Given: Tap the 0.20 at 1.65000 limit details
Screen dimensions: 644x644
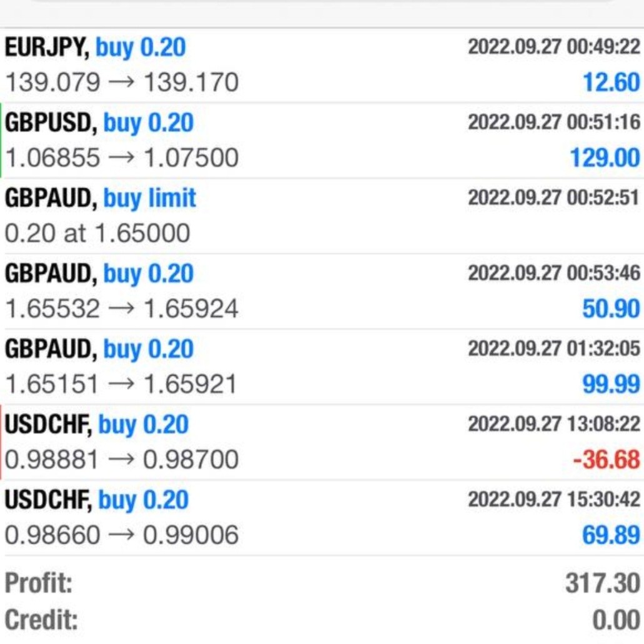Looking at the screenshot, I should pos(97,233).
